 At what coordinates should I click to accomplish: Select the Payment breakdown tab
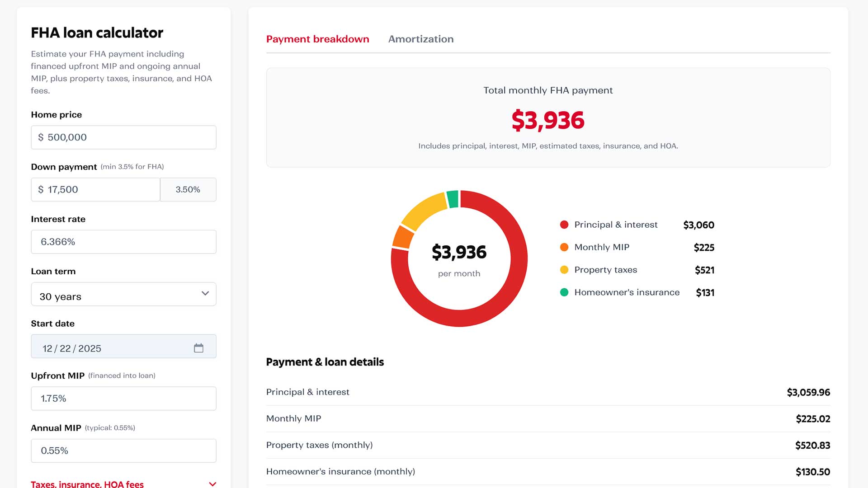point(317,39)
